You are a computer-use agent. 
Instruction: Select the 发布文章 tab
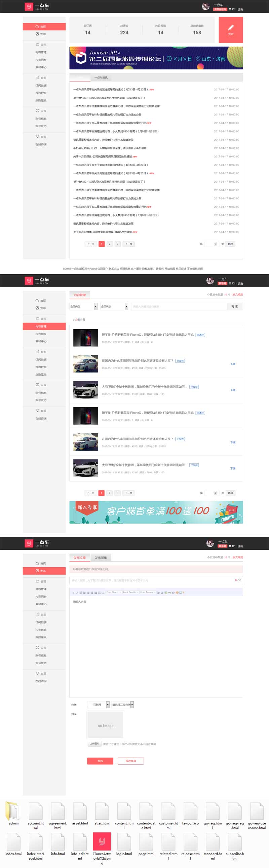tap(80, 558)
